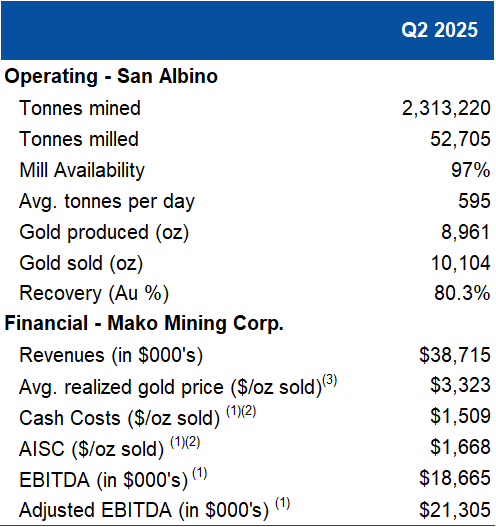This screenshot has width=496, height=527.
Task: Select the Operating - San Albino heading
Action: [x=111, y=76]
